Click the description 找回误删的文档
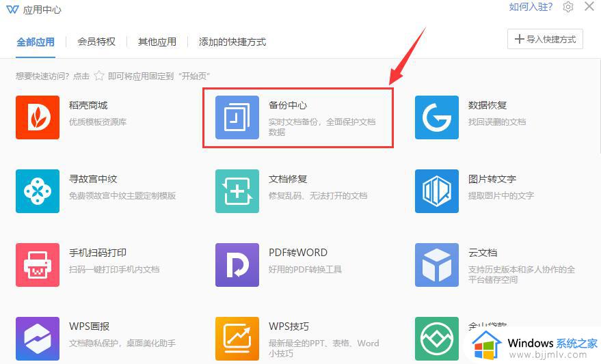The image size is (601, 364). click(497, 122)
